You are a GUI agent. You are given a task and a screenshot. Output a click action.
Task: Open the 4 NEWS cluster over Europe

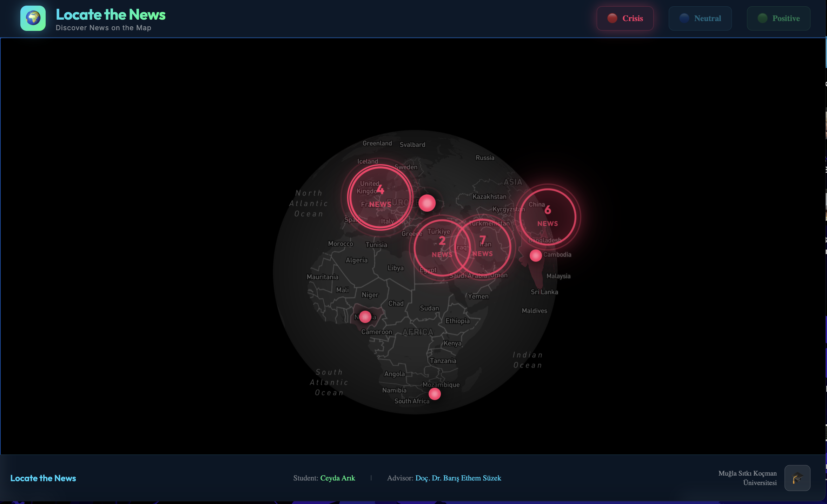380,197
